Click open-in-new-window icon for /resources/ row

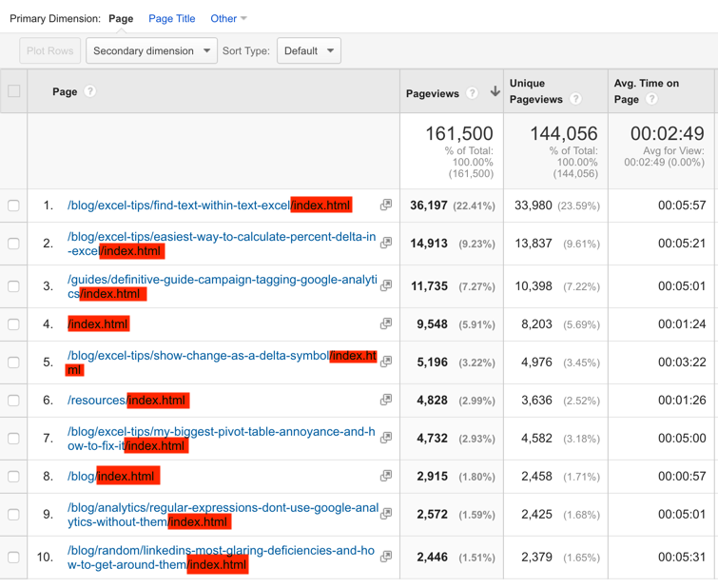point(386,401)
